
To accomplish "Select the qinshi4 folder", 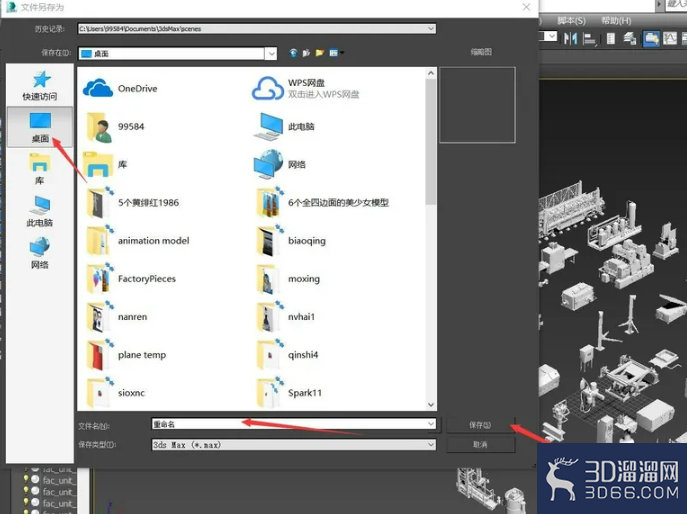I will coord(287,355).
